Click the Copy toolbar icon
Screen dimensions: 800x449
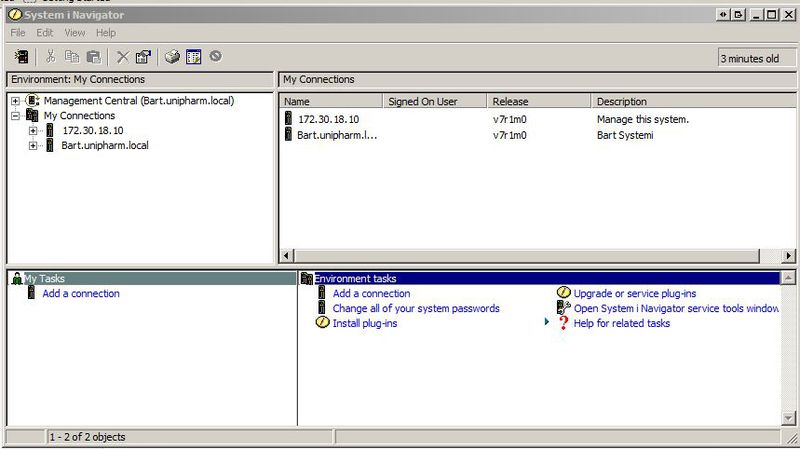(72, 57)
